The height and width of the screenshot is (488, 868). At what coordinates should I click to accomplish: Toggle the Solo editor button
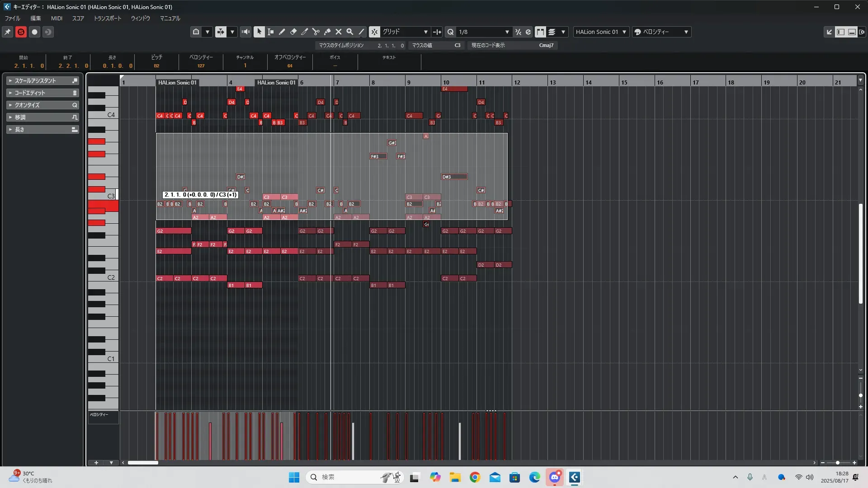(x=21, y=32)
